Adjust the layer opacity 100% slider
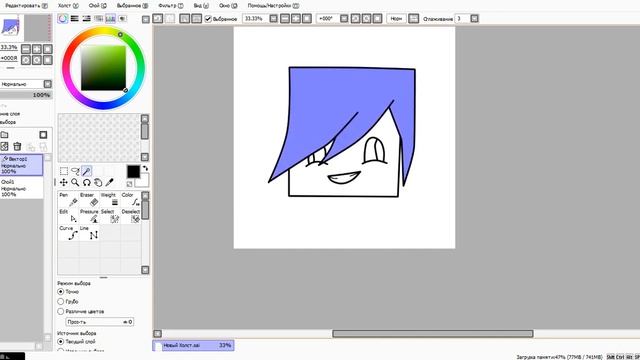The image size is (640, 360). (x=26, y=95)
